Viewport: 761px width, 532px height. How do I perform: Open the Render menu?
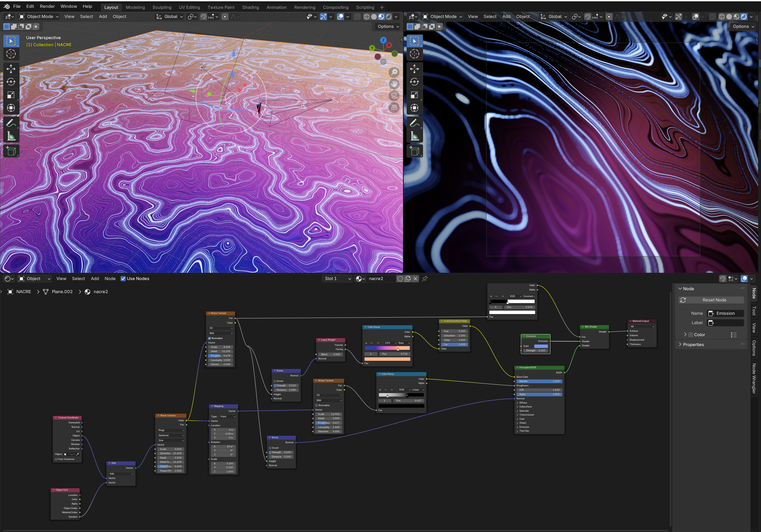[47, 6]
